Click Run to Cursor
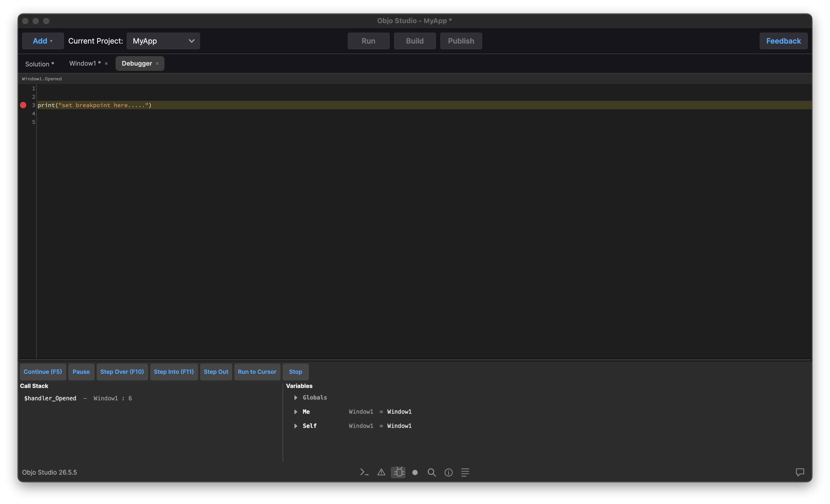 tap(257, 372)
